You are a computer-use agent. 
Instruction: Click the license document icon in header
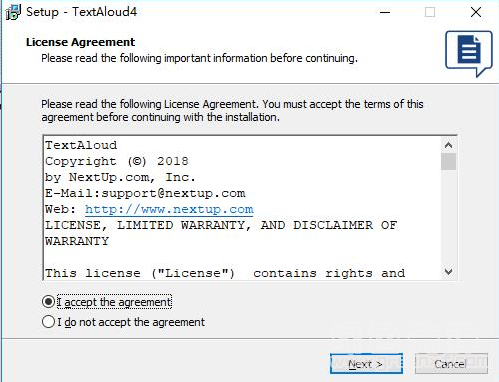click(469, 54)
